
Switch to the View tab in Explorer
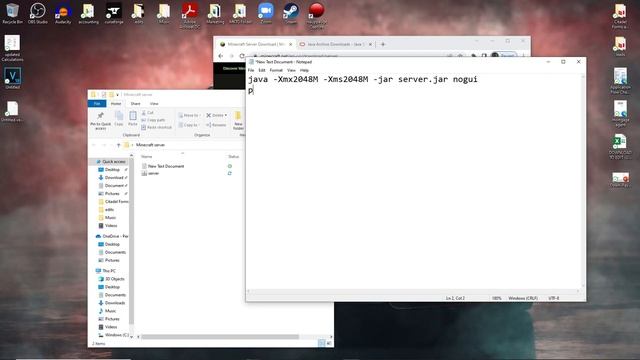coord(154,104)
